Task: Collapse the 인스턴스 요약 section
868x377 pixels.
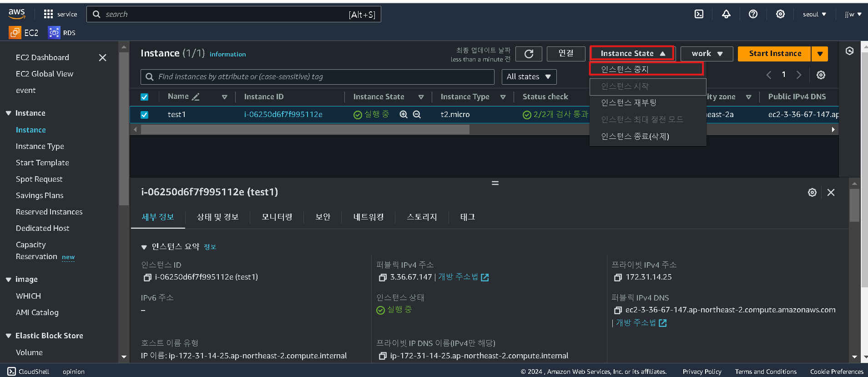Action: pyautogui.click(x=144, y=247)
